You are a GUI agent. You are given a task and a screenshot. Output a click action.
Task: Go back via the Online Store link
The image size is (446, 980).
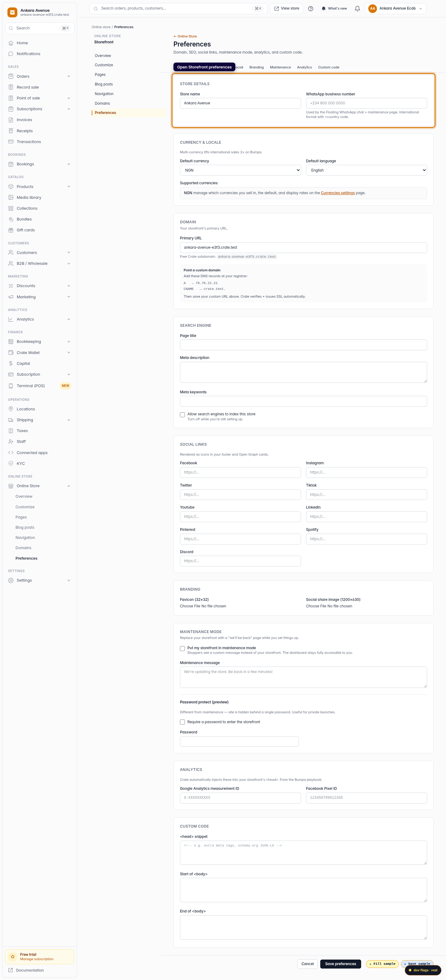(185, 37)
